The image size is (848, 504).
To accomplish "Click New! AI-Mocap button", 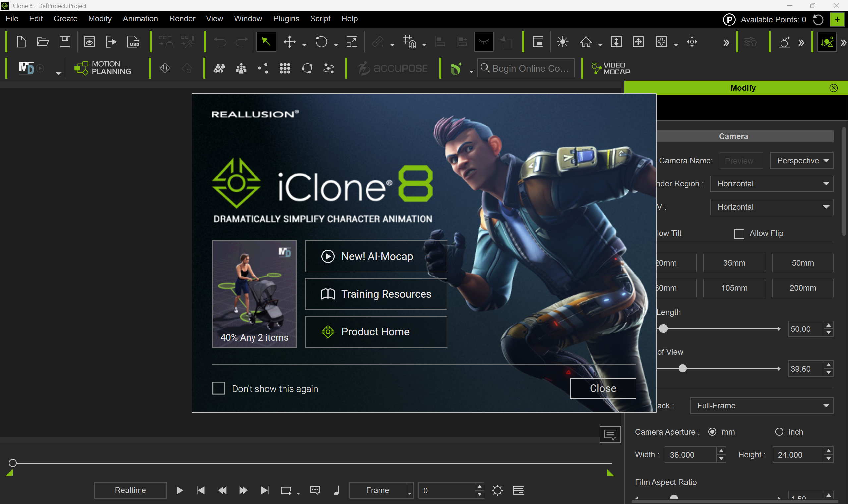I will click(376, 256).
